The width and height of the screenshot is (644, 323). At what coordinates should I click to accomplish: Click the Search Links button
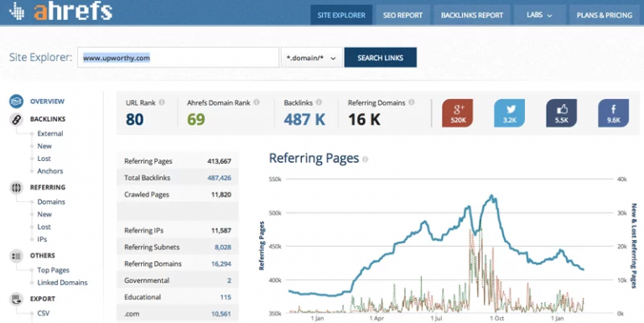(381, 58)
